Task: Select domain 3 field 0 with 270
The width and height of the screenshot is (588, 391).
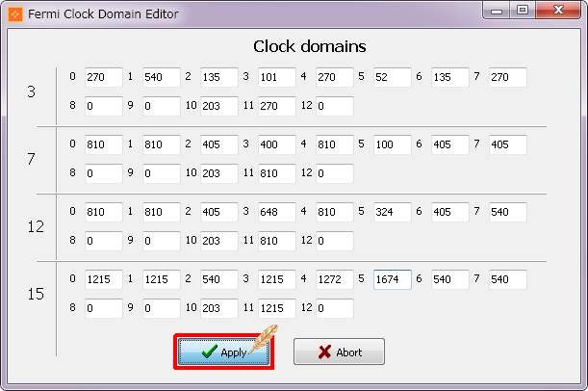Action: (x=104, y=77)
